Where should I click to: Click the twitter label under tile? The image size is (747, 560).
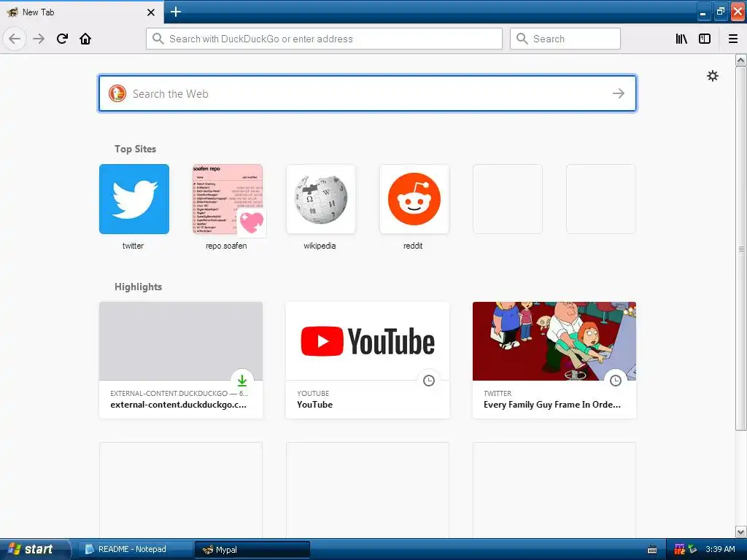click(133, 246)
